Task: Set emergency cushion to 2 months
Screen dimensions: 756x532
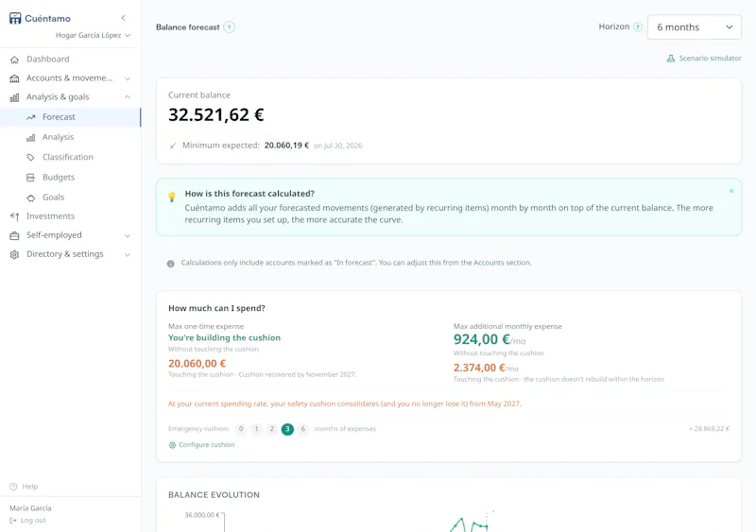Action: coord(272,429)
